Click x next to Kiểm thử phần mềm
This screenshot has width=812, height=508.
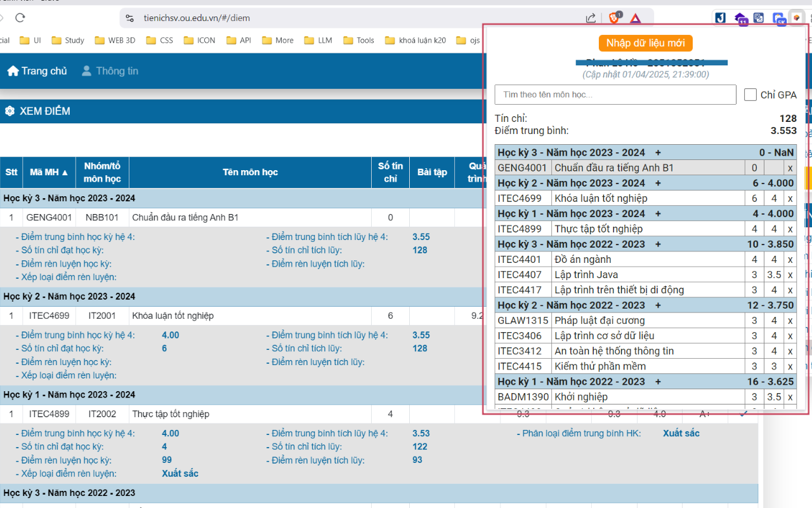(x=790, y=366)
